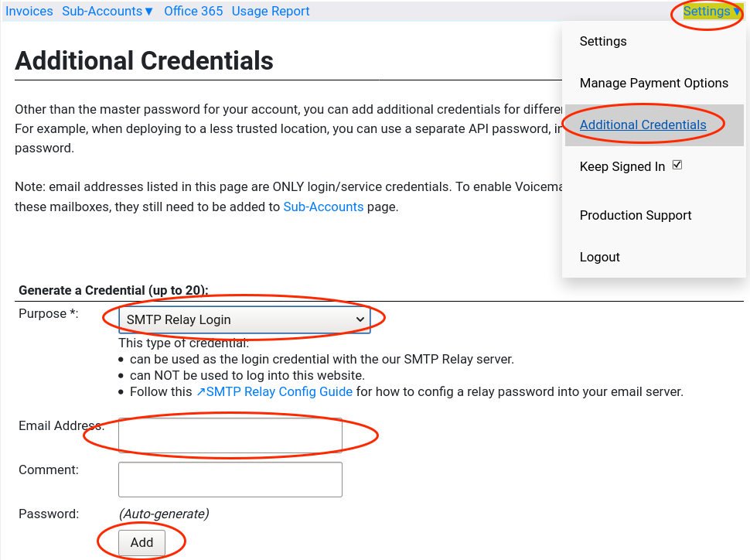Click the chevron arrow on SMTP Relay Login
750x560 pixels.
360,319
